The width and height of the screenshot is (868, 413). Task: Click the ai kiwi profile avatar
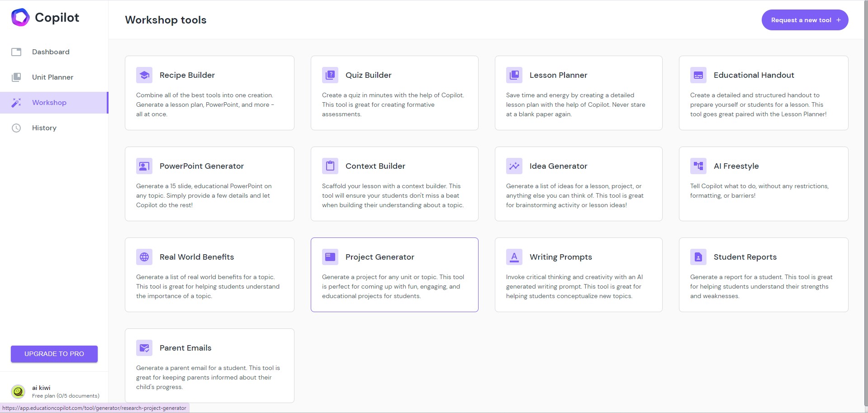point(18,391)
